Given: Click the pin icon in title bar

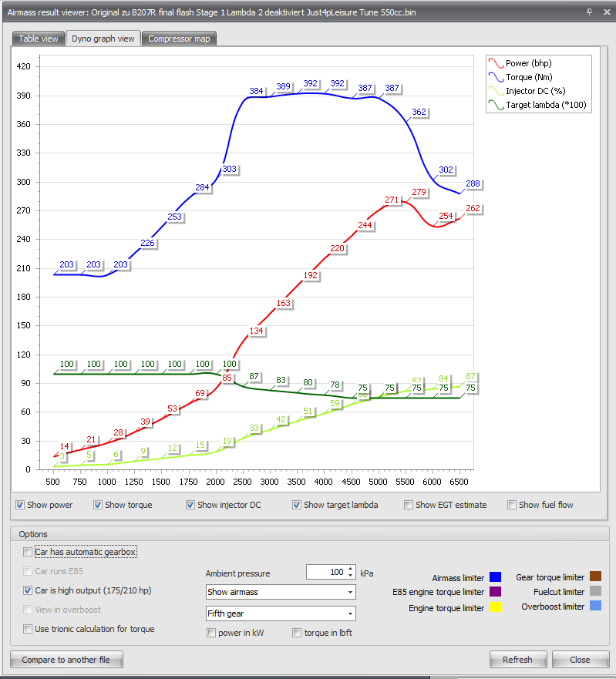Looking at the screenshot, I should tap(589, 12).
